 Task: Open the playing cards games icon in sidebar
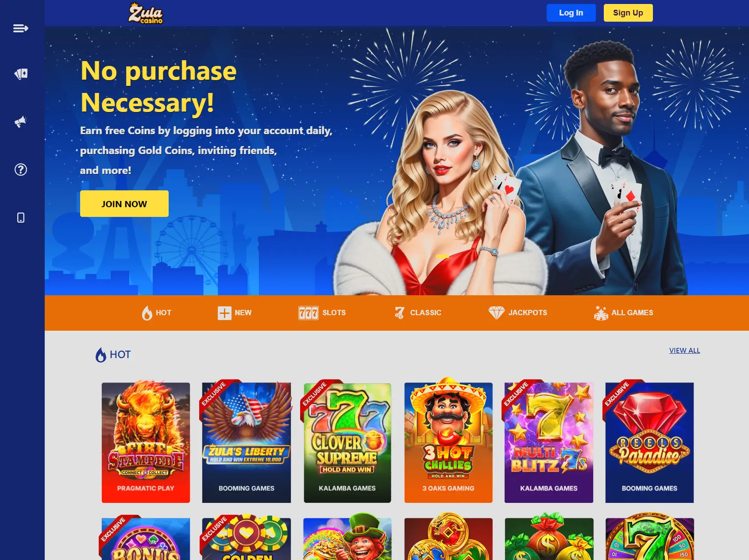21,74
